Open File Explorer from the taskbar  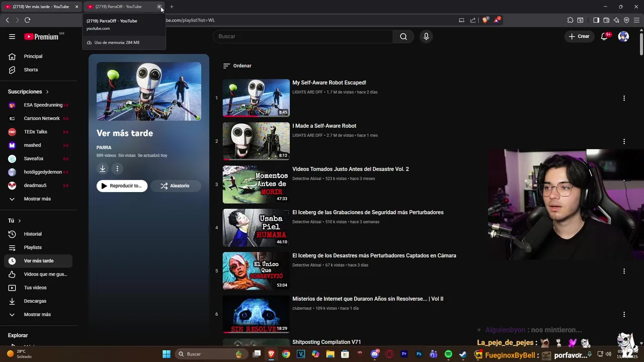[330, 354]
